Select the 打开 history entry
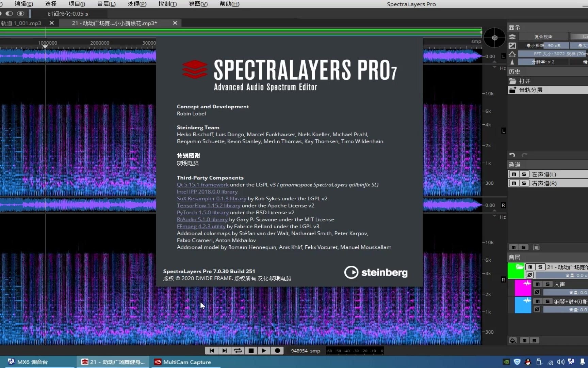588x368 pixels. coord(548,81)
